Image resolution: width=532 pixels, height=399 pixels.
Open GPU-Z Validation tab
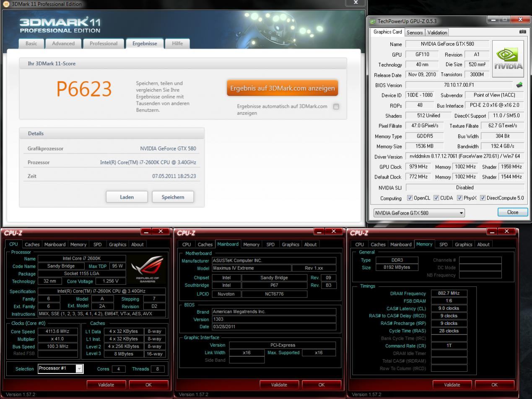(x=437, y=32)
